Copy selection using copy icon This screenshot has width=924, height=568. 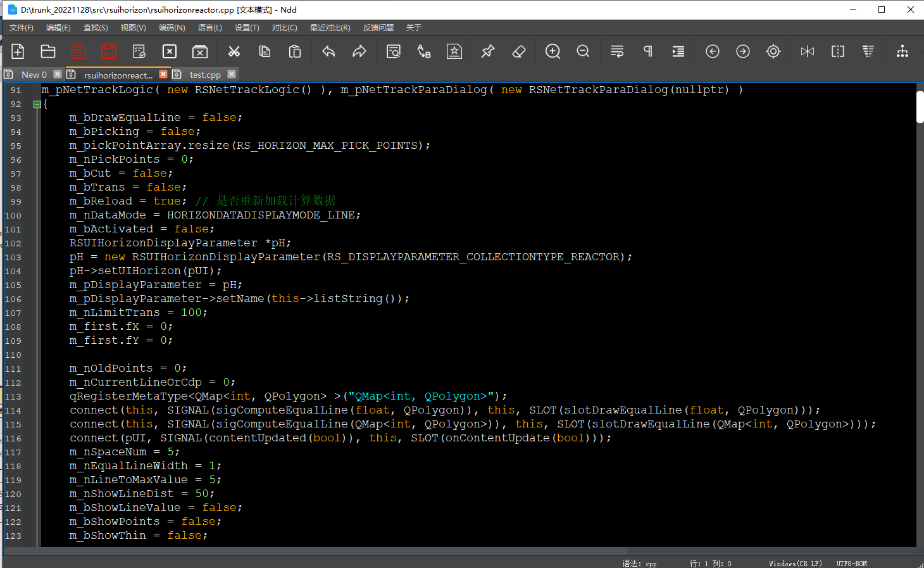click(x=265, y=51)
